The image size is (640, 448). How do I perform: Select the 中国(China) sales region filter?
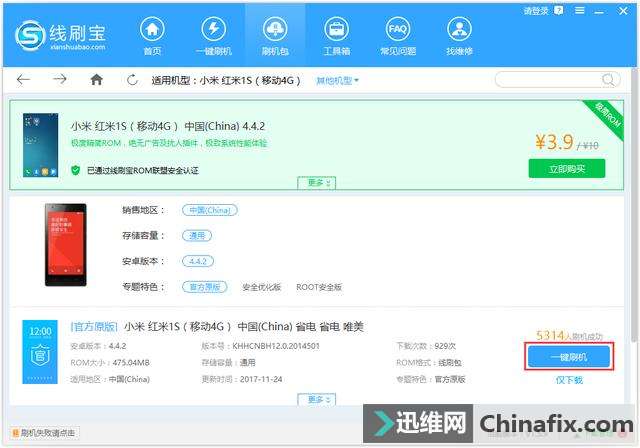pos(208,210)
